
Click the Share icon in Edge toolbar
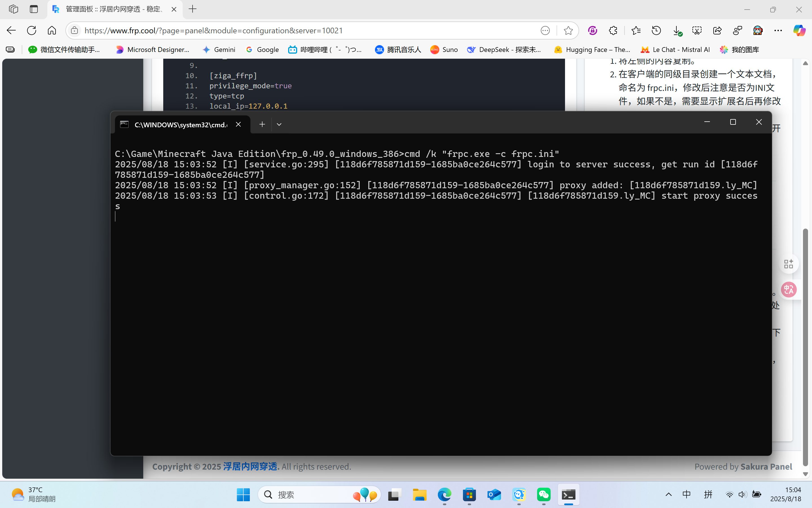717,30
